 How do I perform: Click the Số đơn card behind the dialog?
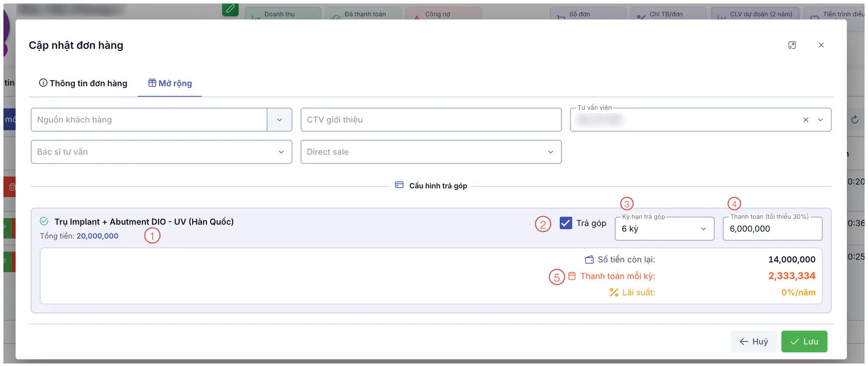coord(588,14)
